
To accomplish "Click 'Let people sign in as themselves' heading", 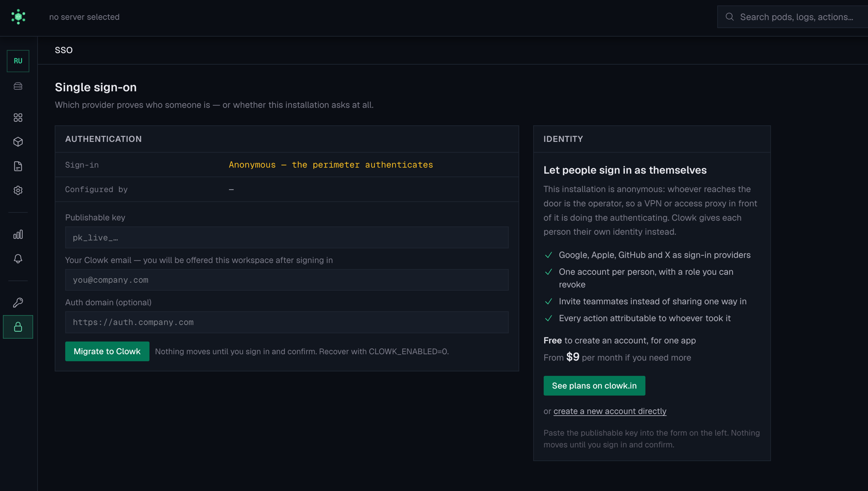I will coord(625,170).
